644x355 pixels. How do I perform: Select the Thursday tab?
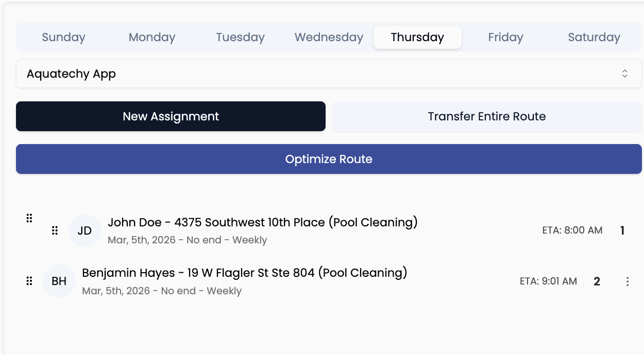[x=417, y=37]
